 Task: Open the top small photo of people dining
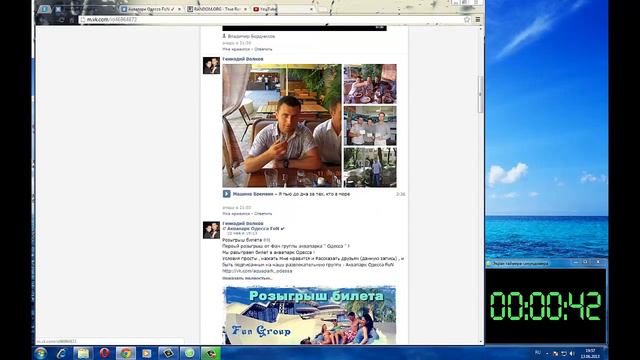coord(370,84)
